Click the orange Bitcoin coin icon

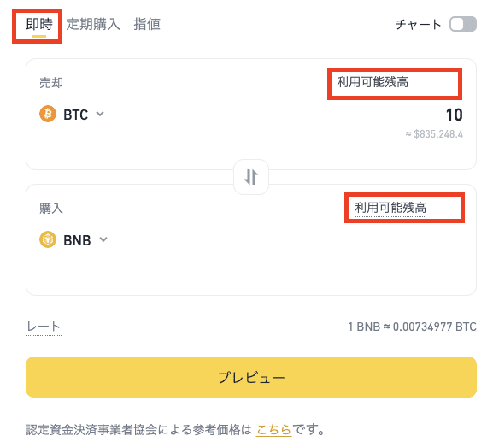[48, 114]
